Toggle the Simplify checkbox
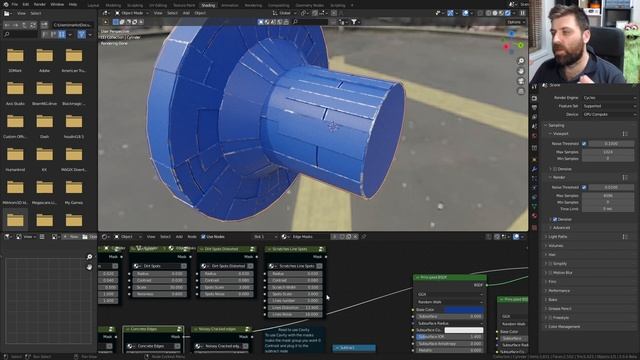The width and height of the screenshot is (640, 360). coord(550,264)
